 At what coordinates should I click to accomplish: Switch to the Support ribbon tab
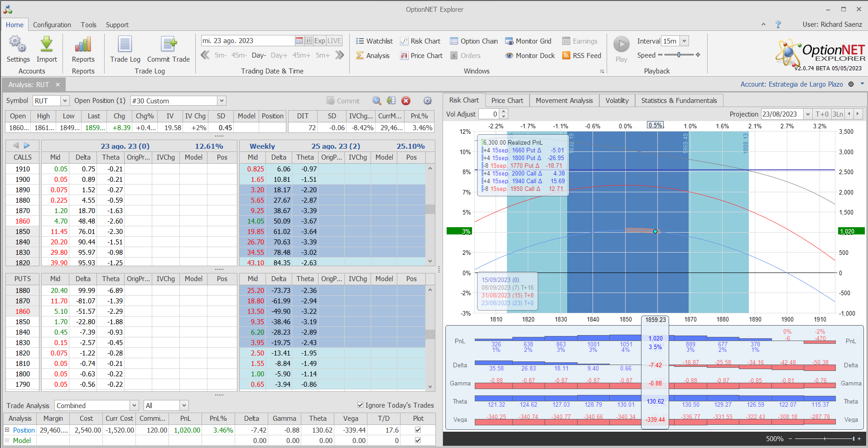[117, 25]
